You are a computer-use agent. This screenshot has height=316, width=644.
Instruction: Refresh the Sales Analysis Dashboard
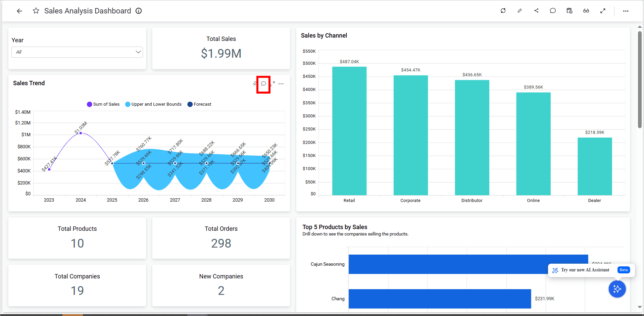(503, 10)
